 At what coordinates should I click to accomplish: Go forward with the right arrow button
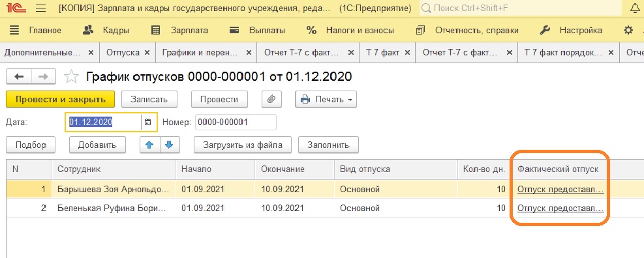pos(44,77)
